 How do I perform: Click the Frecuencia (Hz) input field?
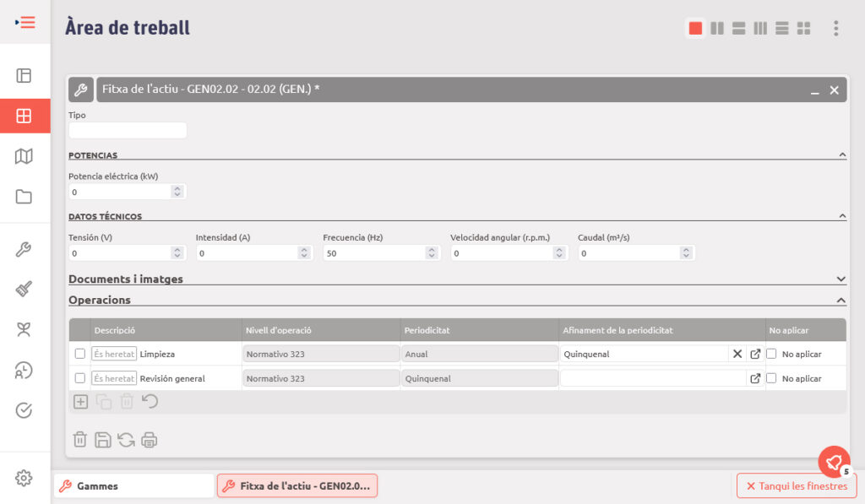tap(372, 253)
